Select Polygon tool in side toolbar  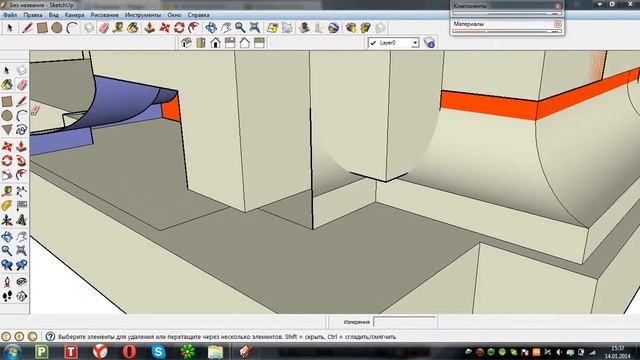tap(7, 130)
